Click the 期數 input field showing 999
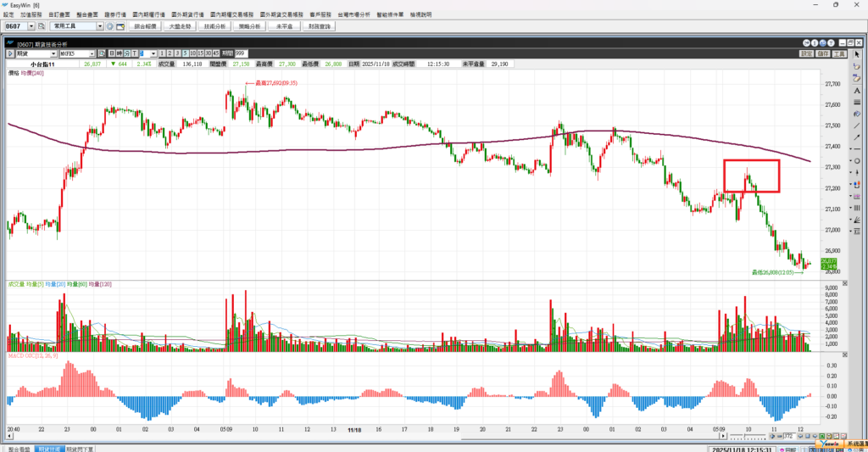868x452 pixels. point(239,53)
